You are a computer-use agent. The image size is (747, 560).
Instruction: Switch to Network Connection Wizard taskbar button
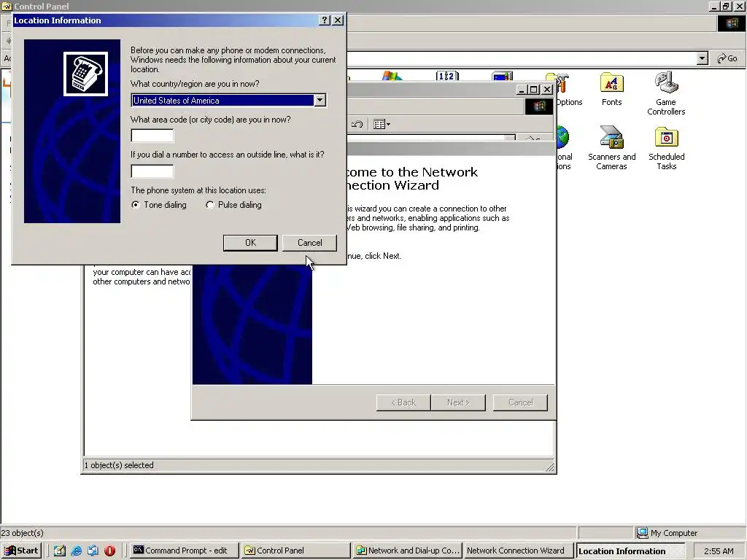pyautogui.click(x=519, y=551)
